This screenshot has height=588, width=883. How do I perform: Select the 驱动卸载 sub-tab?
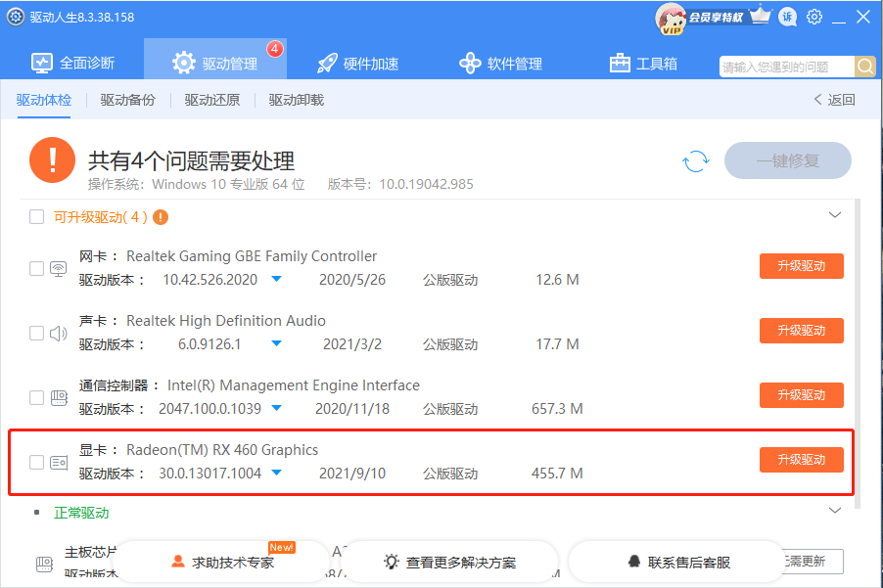coord(297,100)
